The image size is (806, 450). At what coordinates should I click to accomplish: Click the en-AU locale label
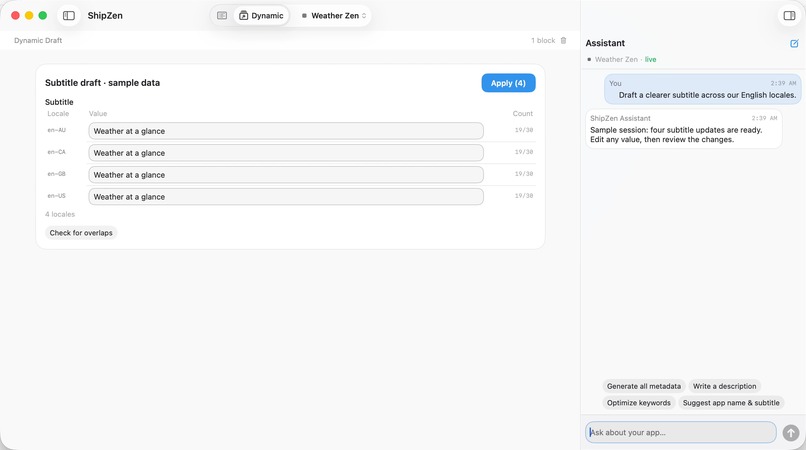[x=57, y=130]
